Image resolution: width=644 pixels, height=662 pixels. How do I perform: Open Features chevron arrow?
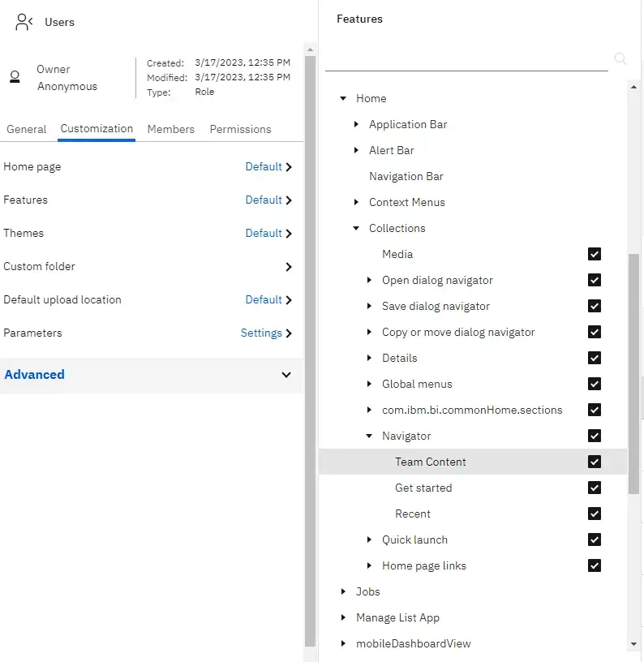pos(289,200)
